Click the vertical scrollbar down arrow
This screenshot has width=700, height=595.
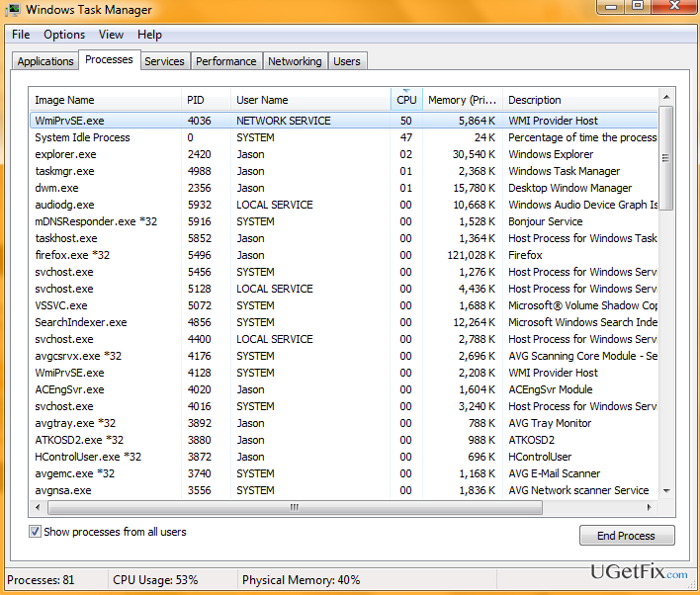point(666,491)
